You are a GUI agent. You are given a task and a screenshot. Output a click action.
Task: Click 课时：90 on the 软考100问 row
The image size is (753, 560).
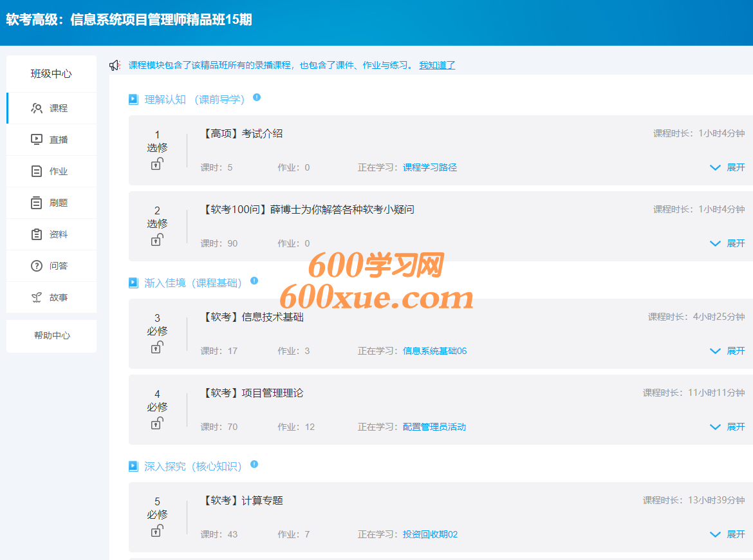tap(219, 243)
